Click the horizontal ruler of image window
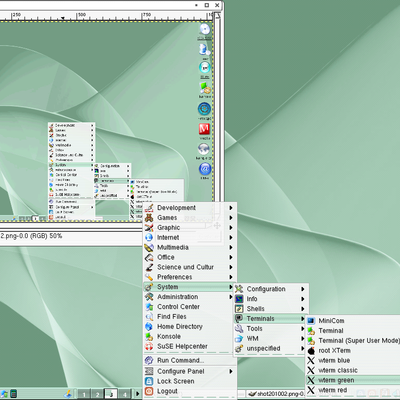 coord(107,15)
